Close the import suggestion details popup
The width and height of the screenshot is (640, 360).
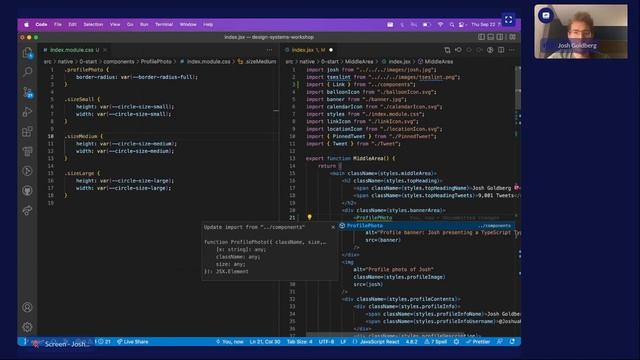coord(333,227)
